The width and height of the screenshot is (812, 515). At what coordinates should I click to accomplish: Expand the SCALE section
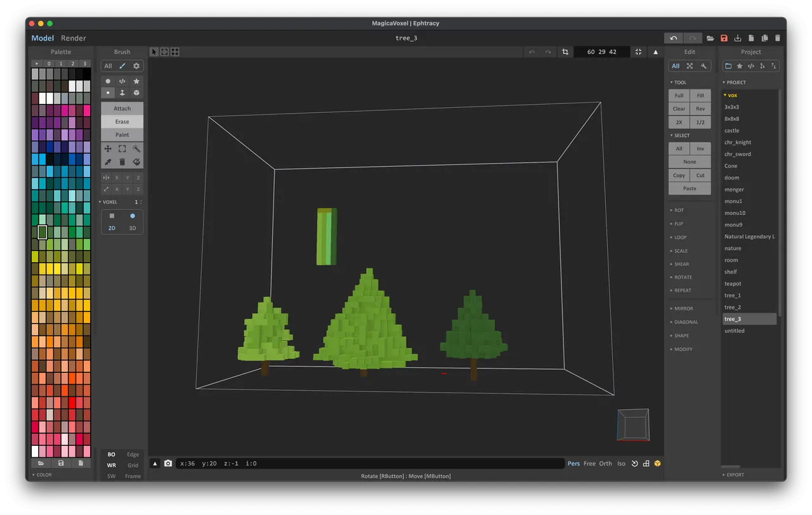coord(679,251)
